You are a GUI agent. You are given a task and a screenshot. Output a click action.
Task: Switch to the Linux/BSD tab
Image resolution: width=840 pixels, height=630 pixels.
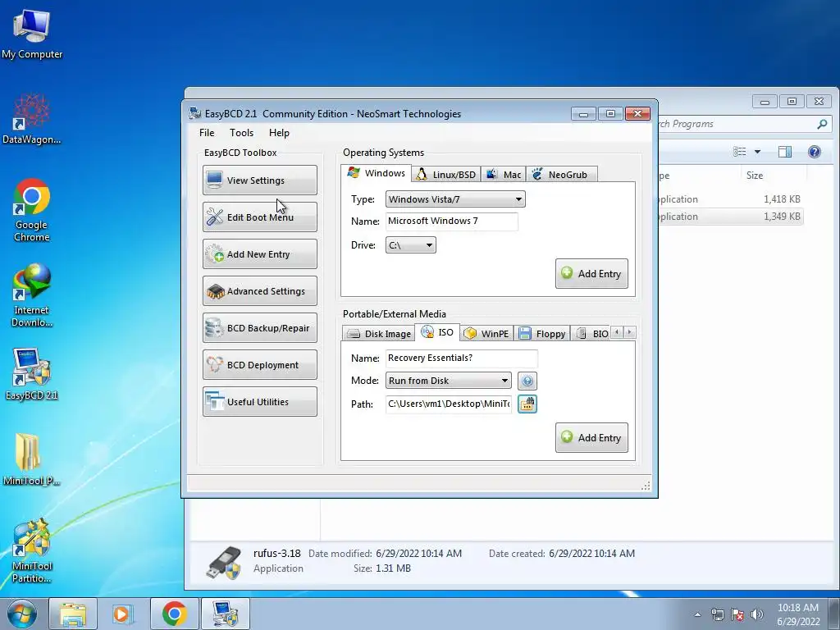coord(445,175)
